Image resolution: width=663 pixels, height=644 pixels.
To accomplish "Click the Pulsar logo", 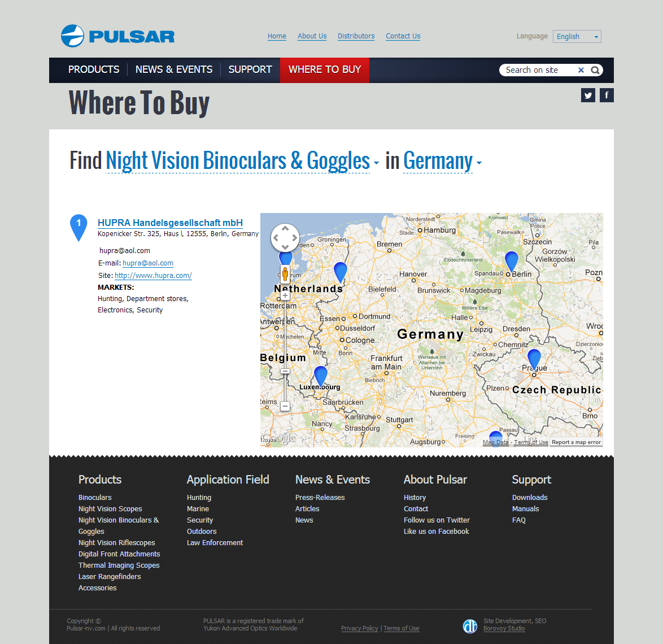I will (117, 36).
